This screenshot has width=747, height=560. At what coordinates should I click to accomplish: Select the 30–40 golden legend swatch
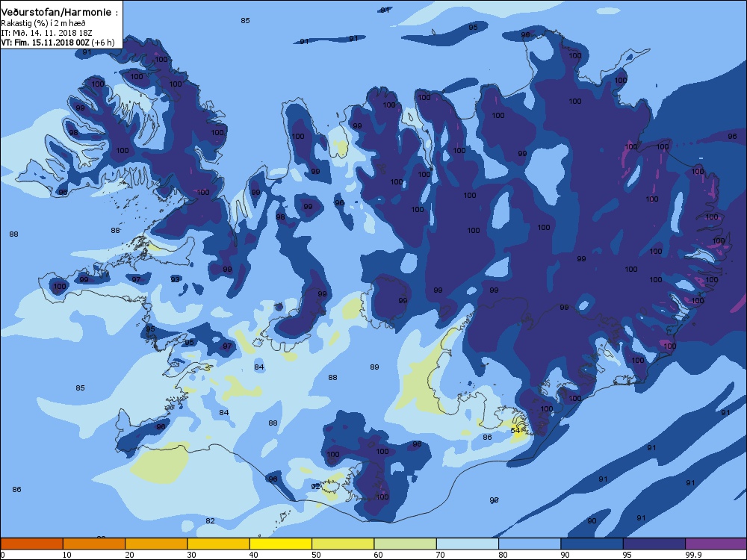pos(219,544)
